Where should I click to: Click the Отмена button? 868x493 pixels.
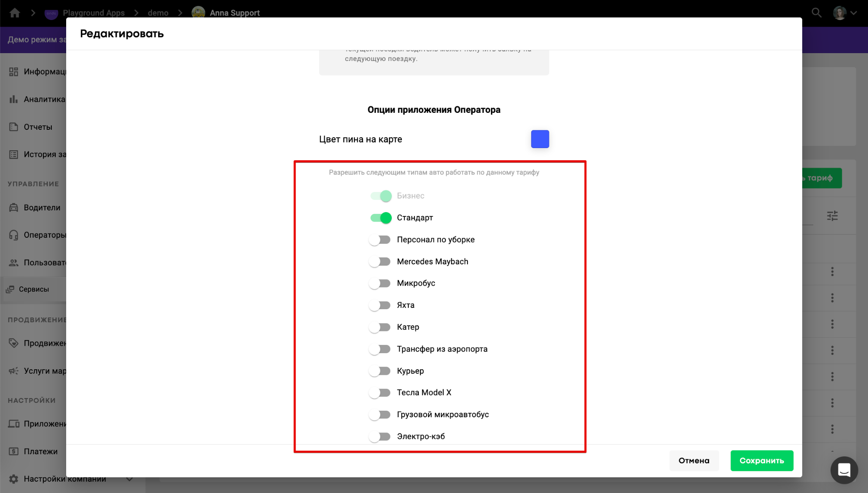(x=693, y=460)
